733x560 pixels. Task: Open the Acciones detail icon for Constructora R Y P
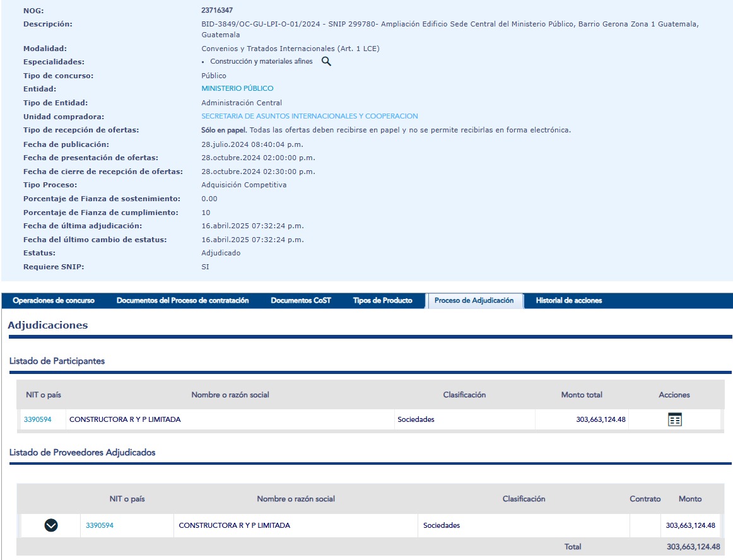[x=674, y=419]
